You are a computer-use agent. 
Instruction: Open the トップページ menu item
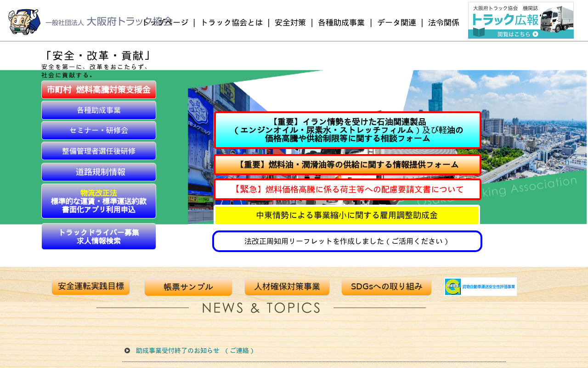[x=166, y=23]
